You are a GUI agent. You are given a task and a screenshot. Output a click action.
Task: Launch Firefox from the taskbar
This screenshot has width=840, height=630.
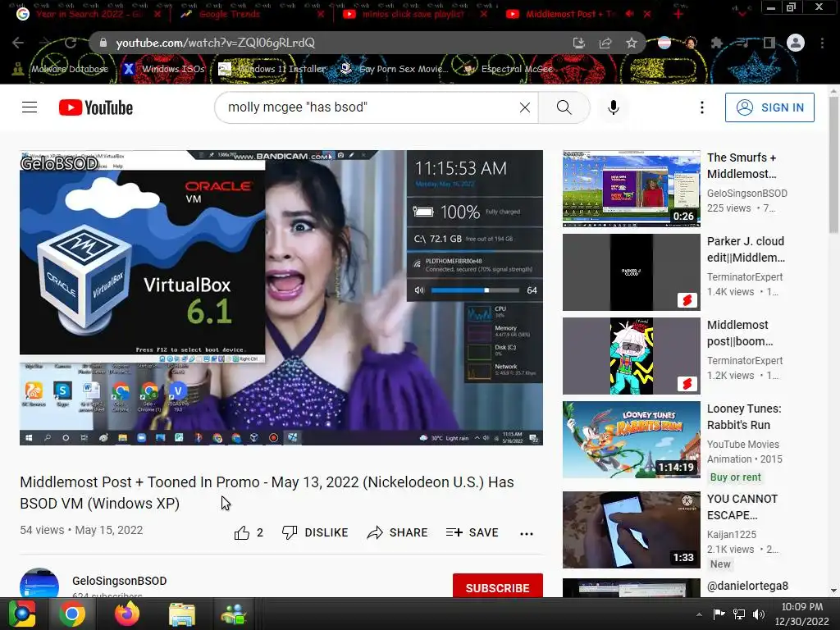click(x=127, y=614)
